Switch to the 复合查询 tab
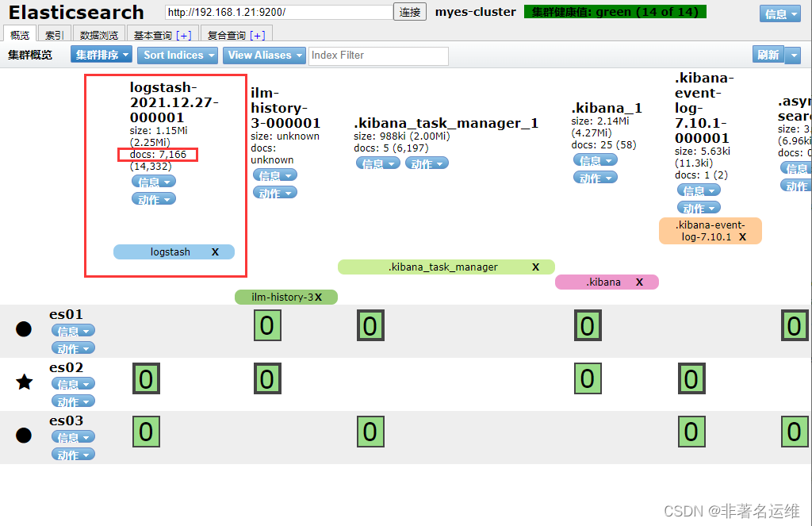 tap(226, 35)
